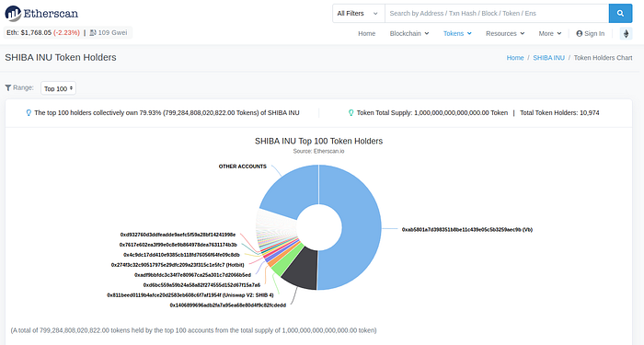The height and width of the screenshot is (345, 644).
Task: Focus the search by address field
Action: 497,13
